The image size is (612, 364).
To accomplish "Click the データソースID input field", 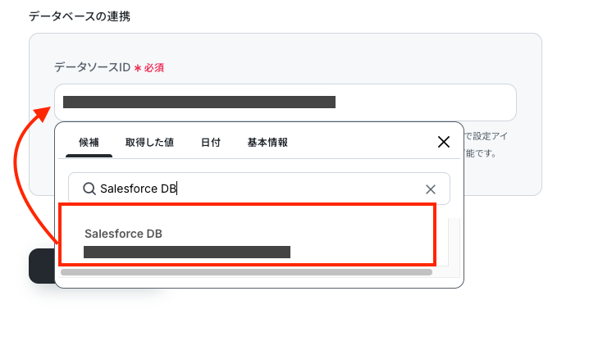I will 285,102.
